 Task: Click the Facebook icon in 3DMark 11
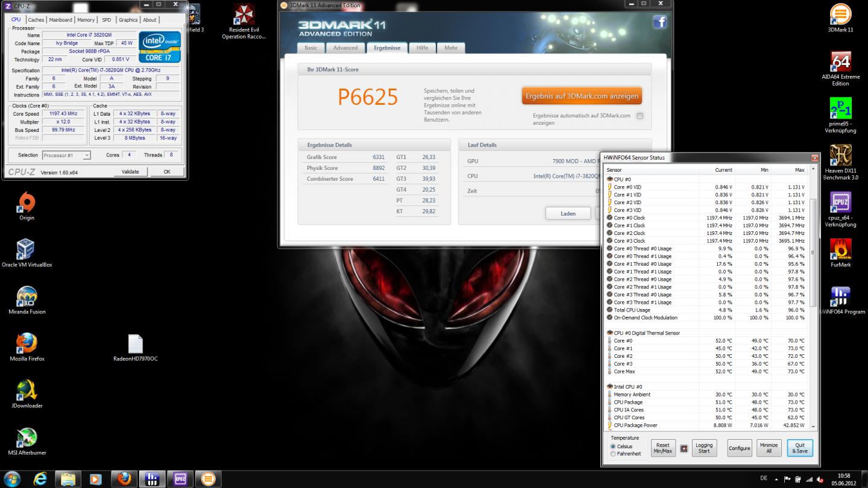coord(659,22)
